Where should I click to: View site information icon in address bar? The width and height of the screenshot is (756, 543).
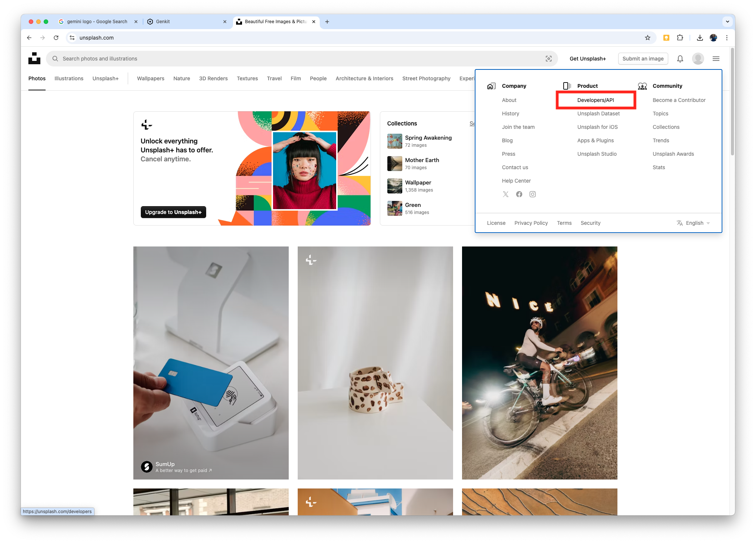click(72, 38)
